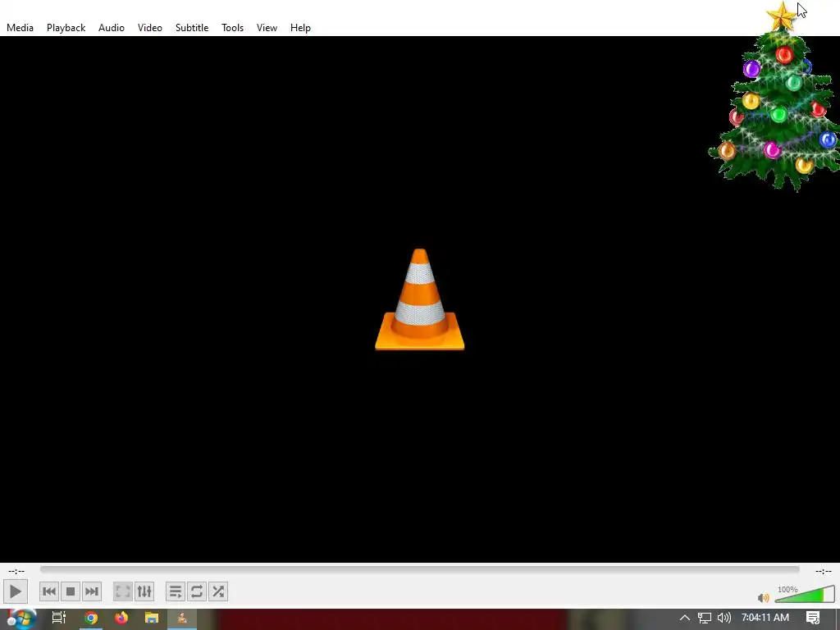Toggle the playlist view
Viewport: 840px width, 630px height.
pos(176,591)
